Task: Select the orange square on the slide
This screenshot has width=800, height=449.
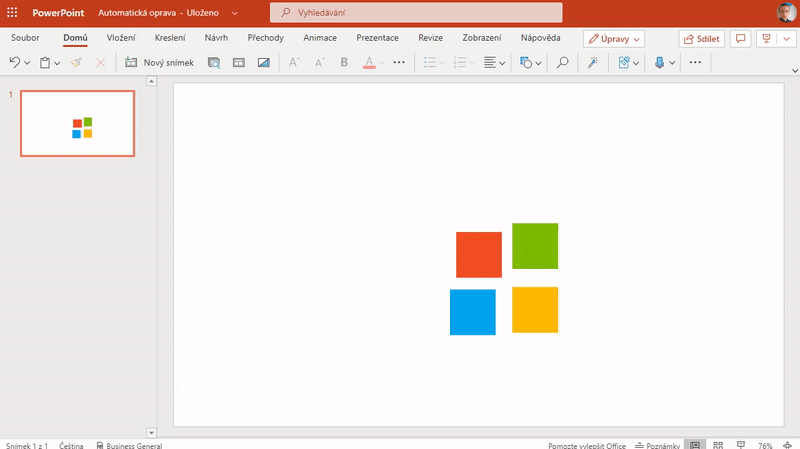Action: click(478, 254)
